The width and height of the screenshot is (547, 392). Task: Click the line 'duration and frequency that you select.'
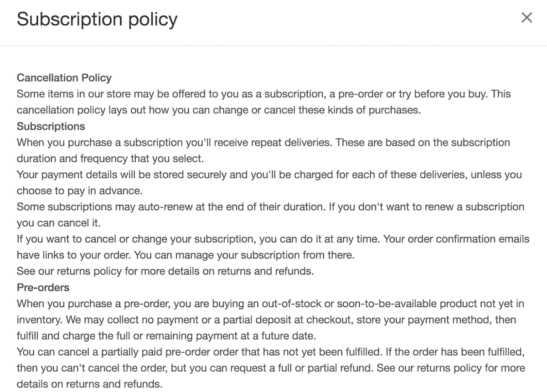coord(111,159)
